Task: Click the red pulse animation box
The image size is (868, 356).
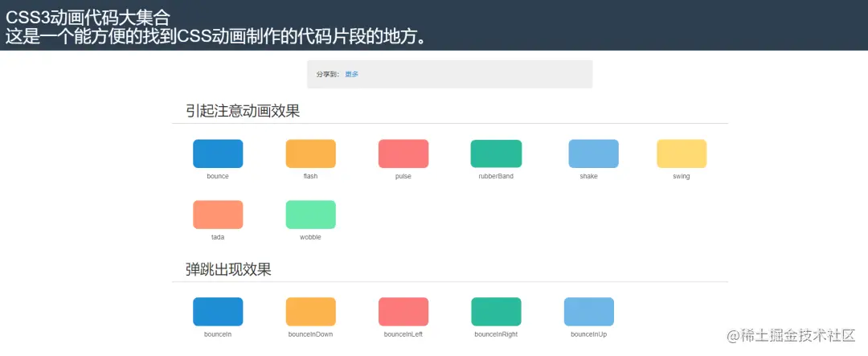Action: pyautogui.click(x=403, y=153)
